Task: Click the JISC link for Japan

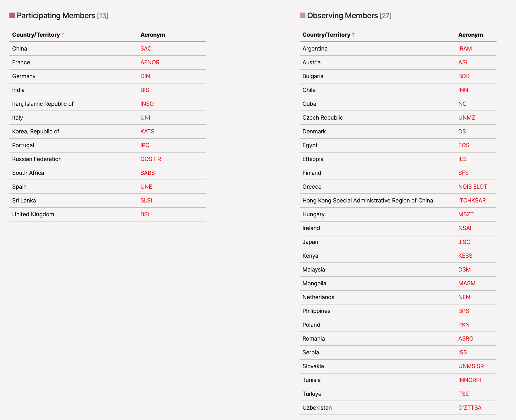Action: click(464, 242)
